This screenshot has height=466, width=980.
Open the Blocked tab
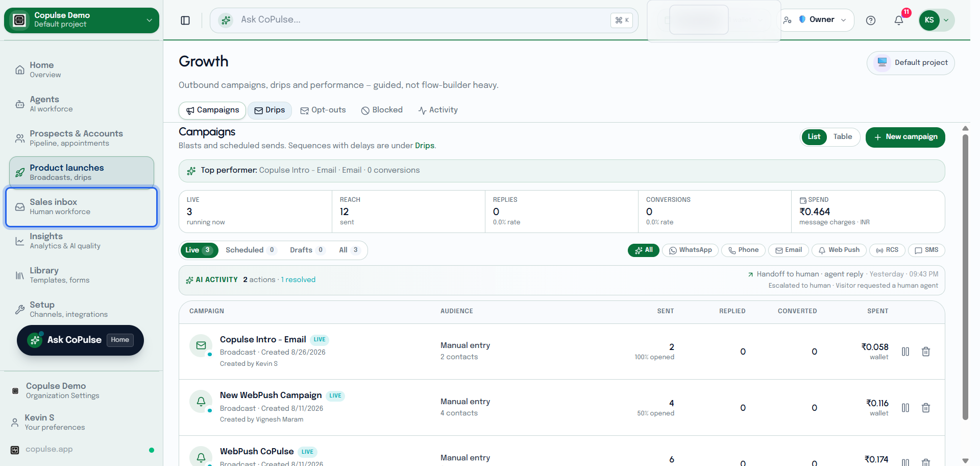point(382,110)
